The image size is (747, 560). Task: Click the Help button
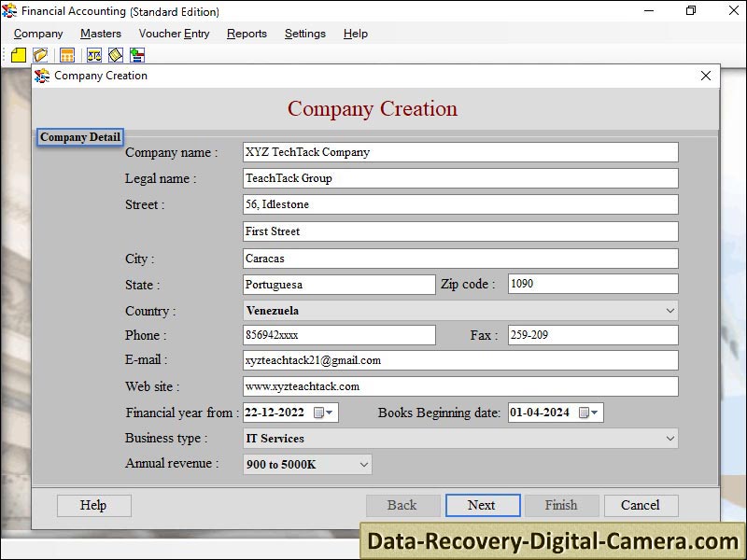click(x=93, y=505)
